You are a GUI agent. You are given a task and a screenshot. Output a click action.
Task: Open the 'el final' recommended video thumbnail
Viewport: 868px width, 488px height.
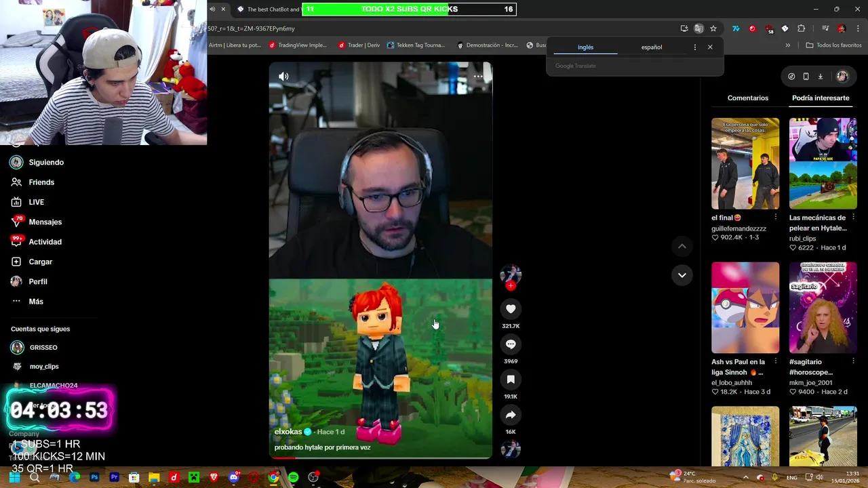745,163
